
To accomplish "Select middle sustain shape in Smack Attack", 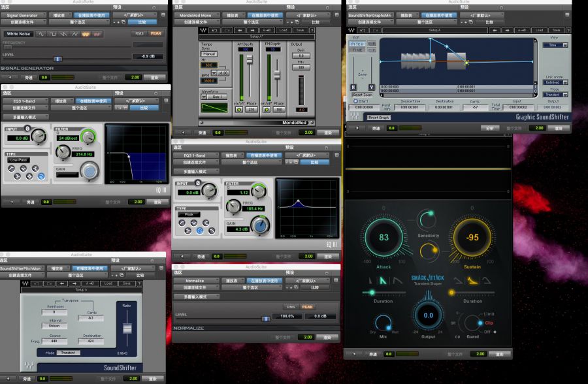I will coord(472,280).
